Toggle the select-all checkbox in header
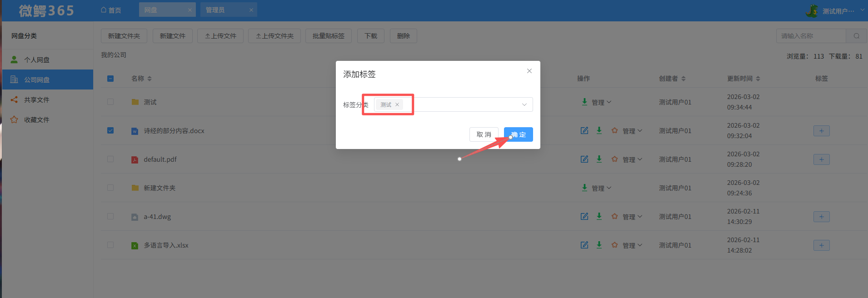 pyautogui.click(x=110, y=79)
